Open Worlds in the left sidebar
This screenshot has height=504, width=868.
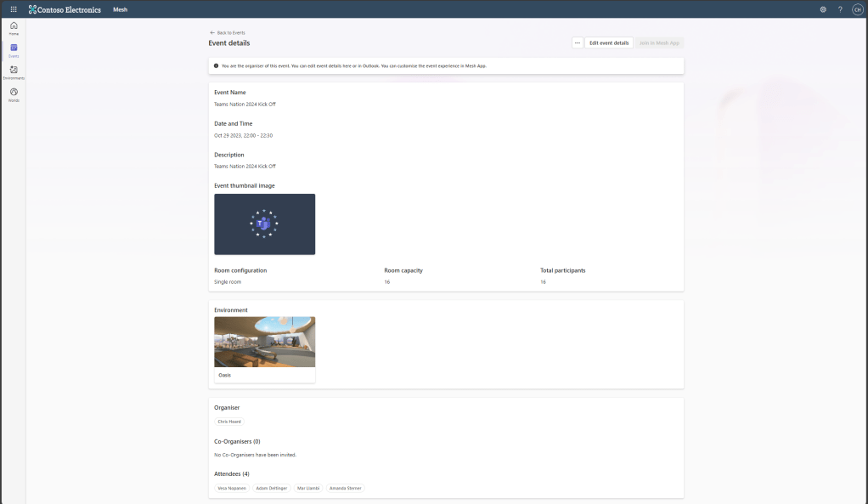coord(14,93)
